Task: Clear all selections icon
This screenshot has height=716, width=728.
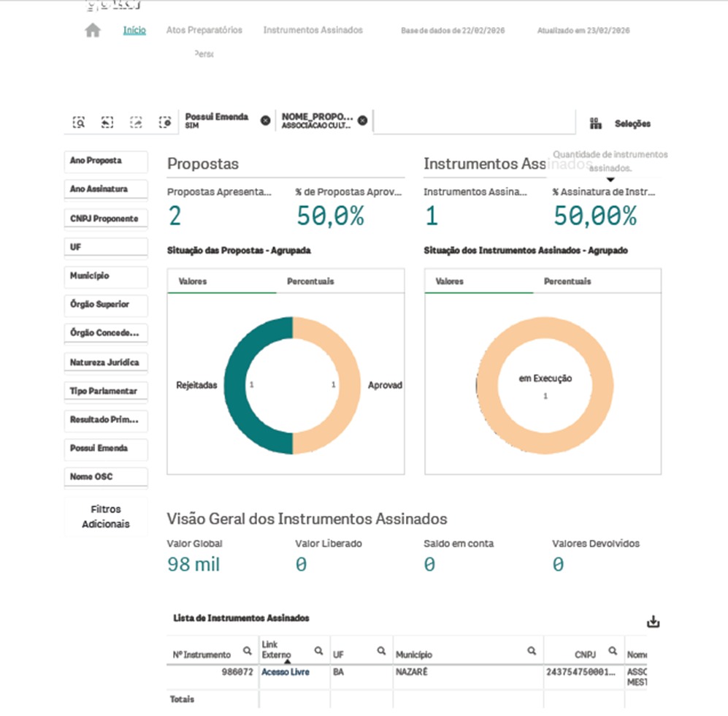Action: point(165,123)
